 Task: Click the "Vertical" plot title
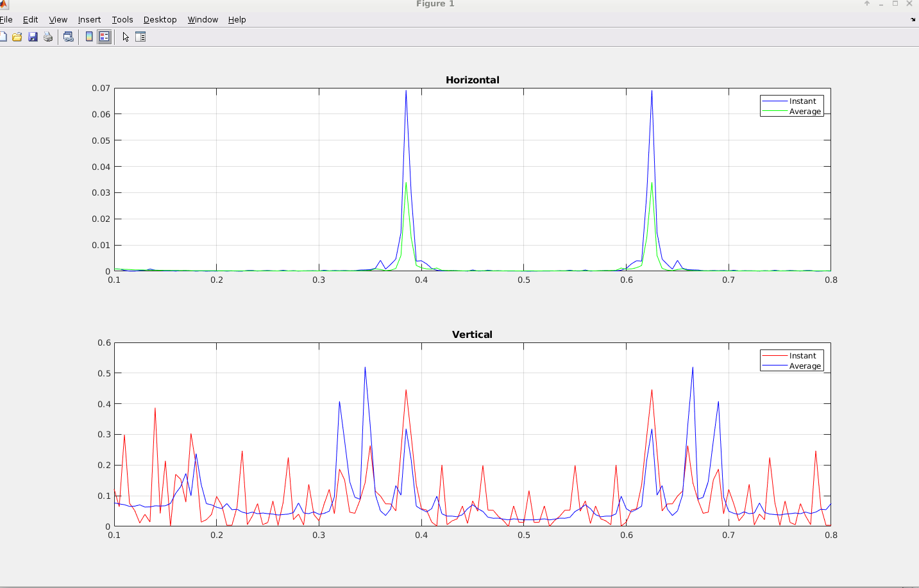point(472,335)
